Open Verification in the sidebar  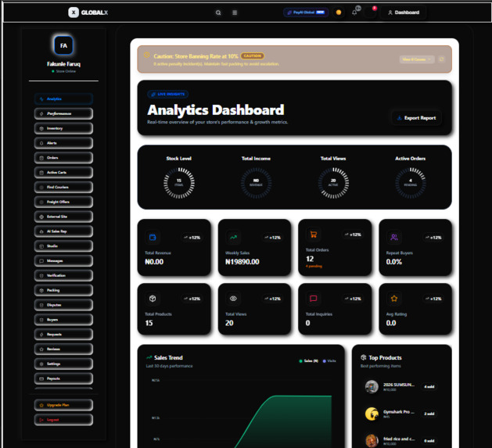tap(63, 276)
